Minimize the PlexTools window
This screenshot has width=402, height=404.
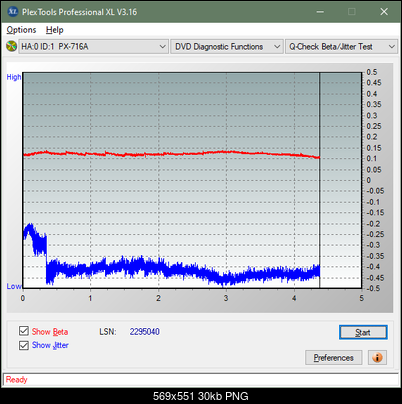(x=320, y=12)
